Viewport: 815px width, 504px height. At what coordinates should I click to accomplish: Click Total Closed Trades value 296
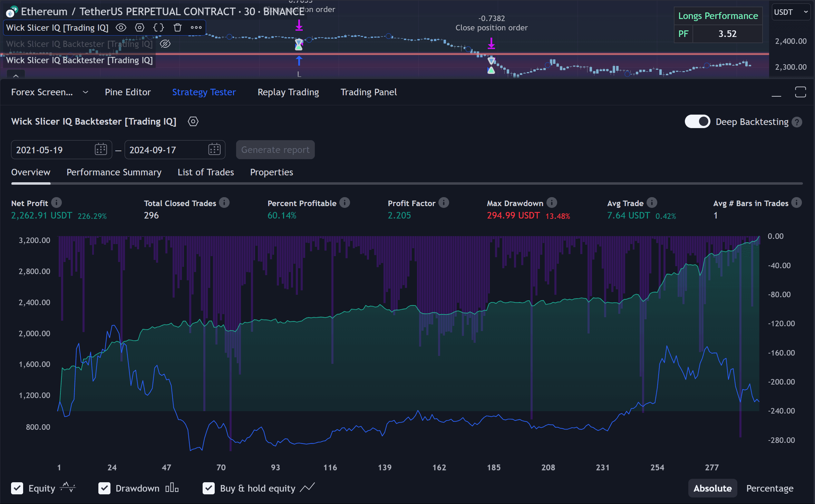pos(151,215)
